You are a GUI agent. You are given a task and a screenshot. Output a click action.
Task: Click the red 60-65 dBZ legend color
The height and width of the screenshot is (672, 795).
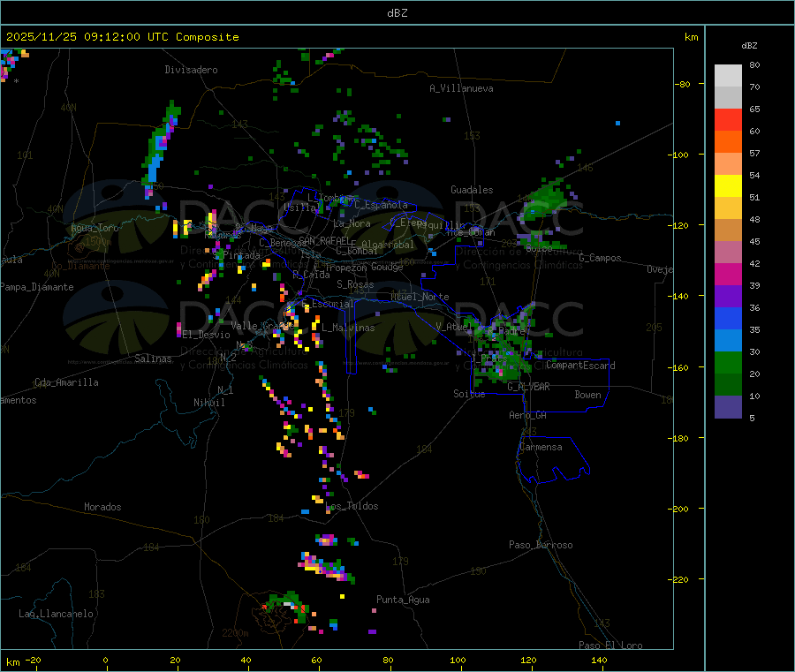(x=728, y=119)
